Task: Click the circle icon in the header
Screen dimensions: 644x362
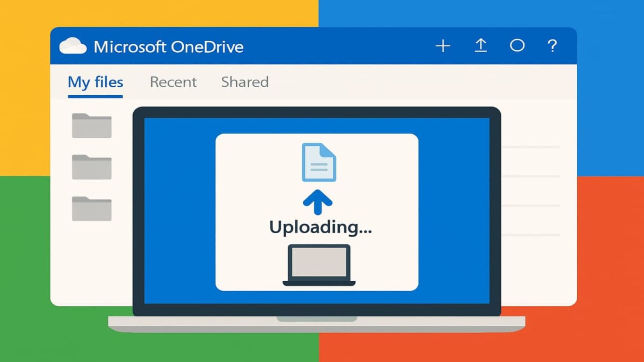Action: [x=517, y=45]
